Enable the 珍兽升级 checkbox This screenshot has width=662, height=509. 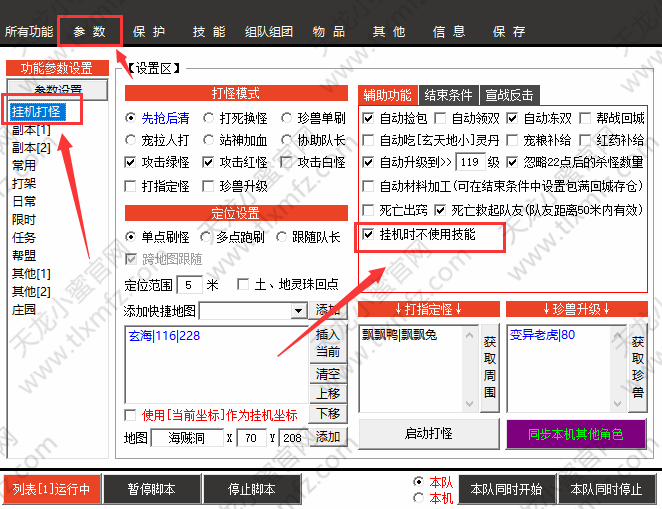208,186
